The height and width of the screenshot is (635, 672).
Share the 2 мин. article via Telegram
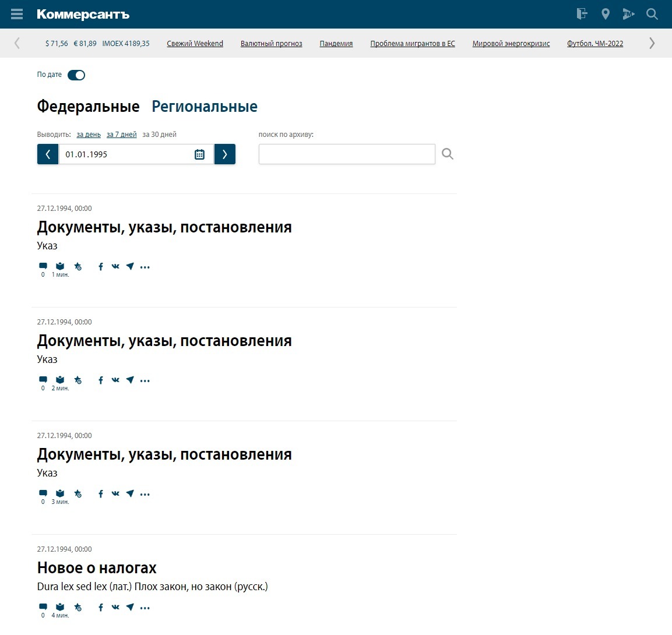coord(130,380)
